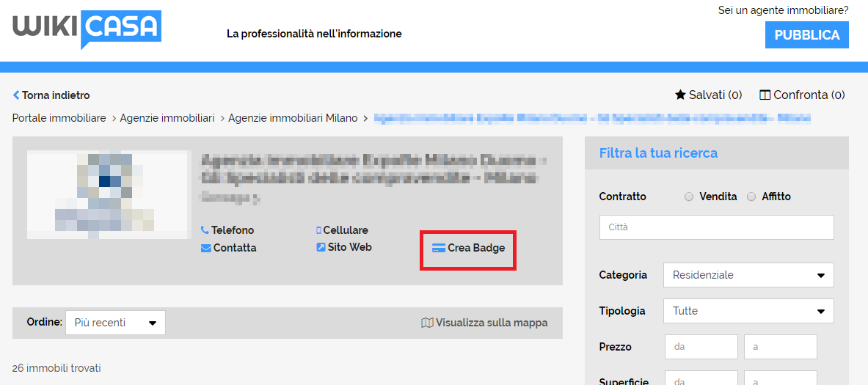
Task: Click the '26 immobili trovati' text
Action: click(56, 368)
